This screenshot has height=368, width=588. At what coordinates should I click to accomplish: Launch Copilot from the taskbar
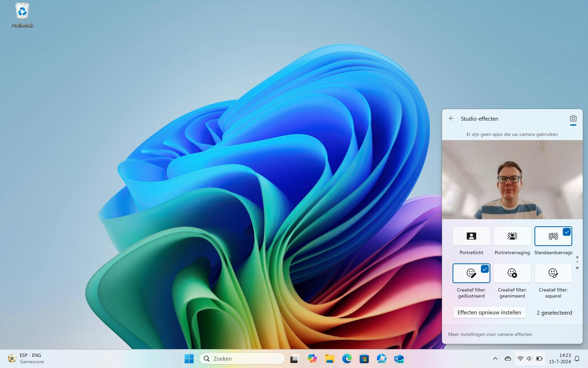point(312,359)
